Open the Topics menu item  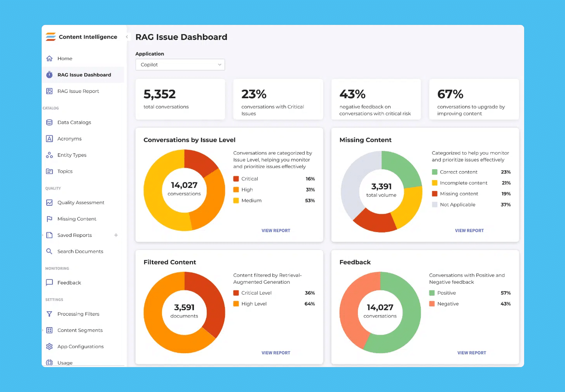coord(65,171)
